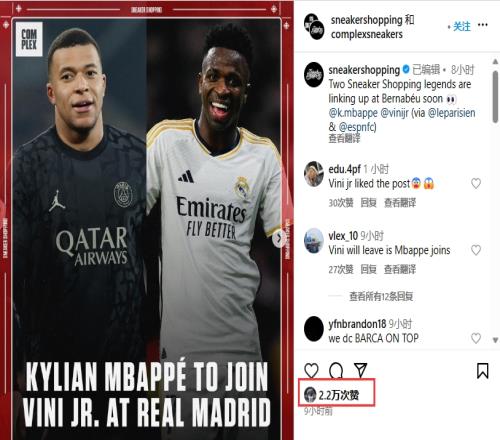Click the comments scrollbar down arrow
This screenshot has width=500, height=440.
495,340
